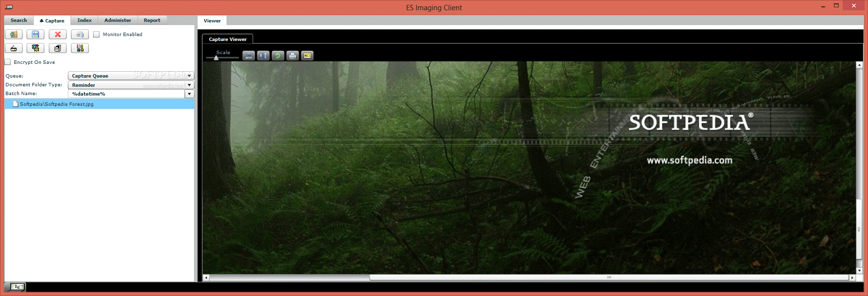This screenshot has width=868, height=296.
Task: Select the Capture tab
Action: 52,20
